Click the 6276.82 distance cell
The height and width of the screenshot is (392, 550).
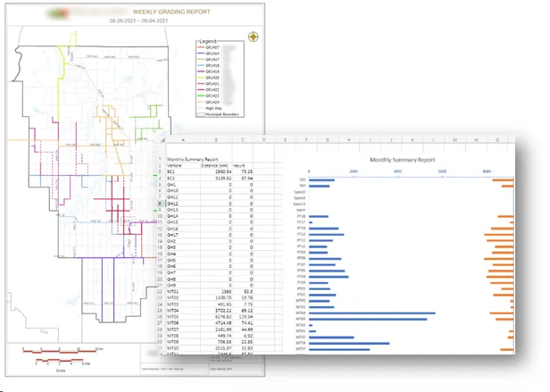click(216, 317)
